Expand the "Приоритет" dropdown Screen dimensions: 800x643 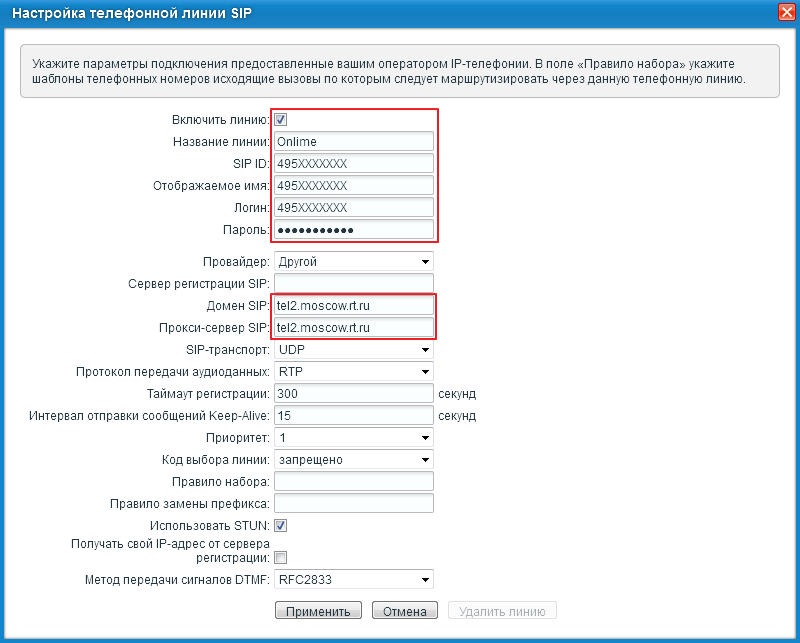click(x=353, y=438)
